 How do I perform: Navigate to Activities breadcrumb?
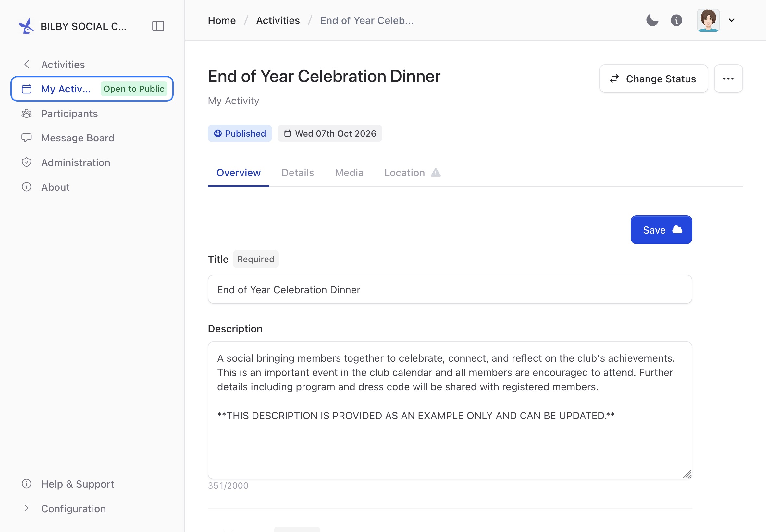pos(278,20)
